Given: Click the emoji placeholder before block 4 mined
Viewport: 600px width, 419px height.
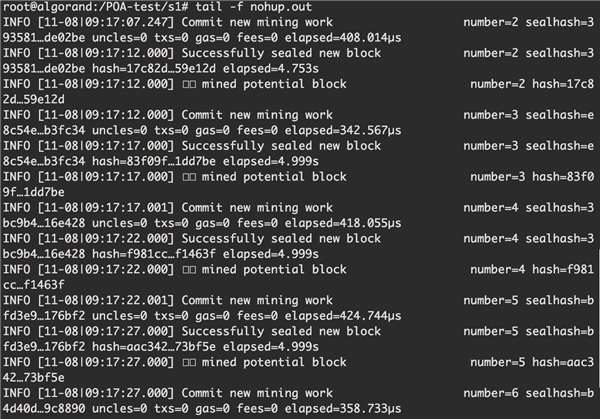Looking at the screenshot, I should point(189,269).
